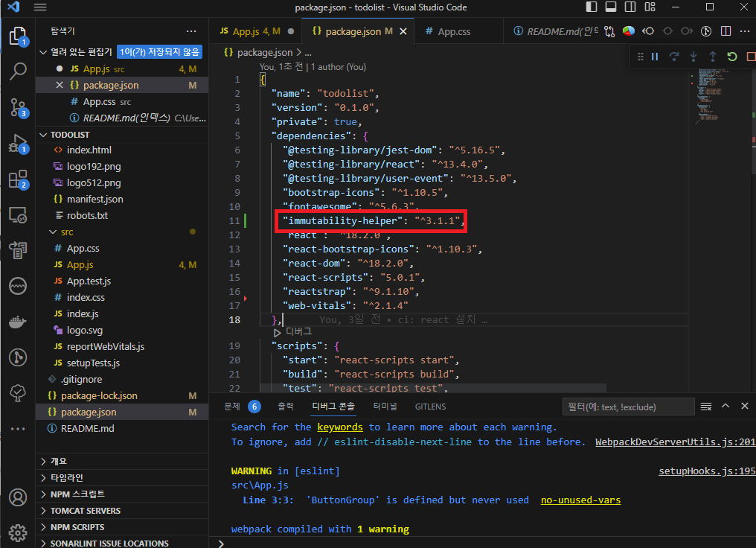Expand the NPM SCRIPTS section

(123, 526)
